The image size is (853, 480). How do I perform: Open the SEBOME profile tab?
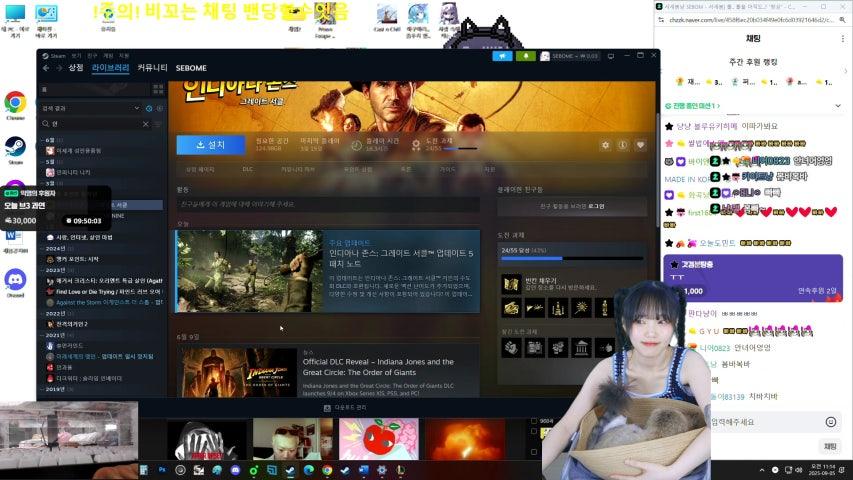(x=191, y=68)
